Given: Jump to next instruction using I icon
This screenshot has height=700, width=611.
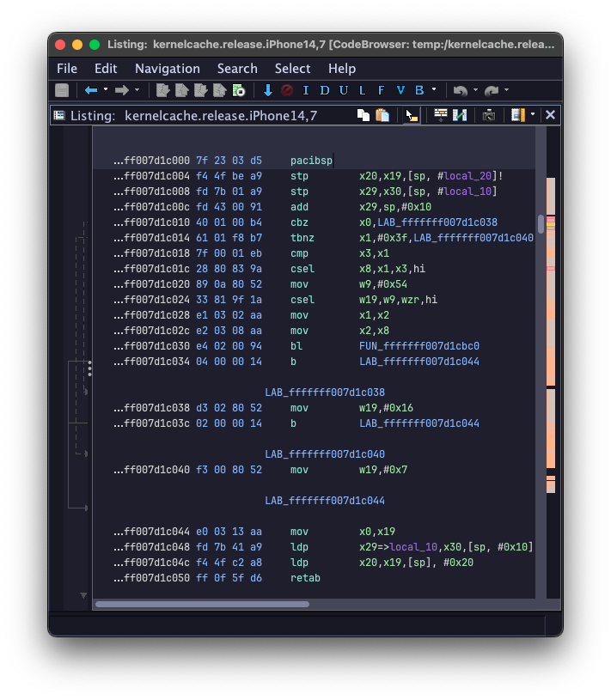Looking at the screenshot, I should pyautogui.click(x=305, y=90).
